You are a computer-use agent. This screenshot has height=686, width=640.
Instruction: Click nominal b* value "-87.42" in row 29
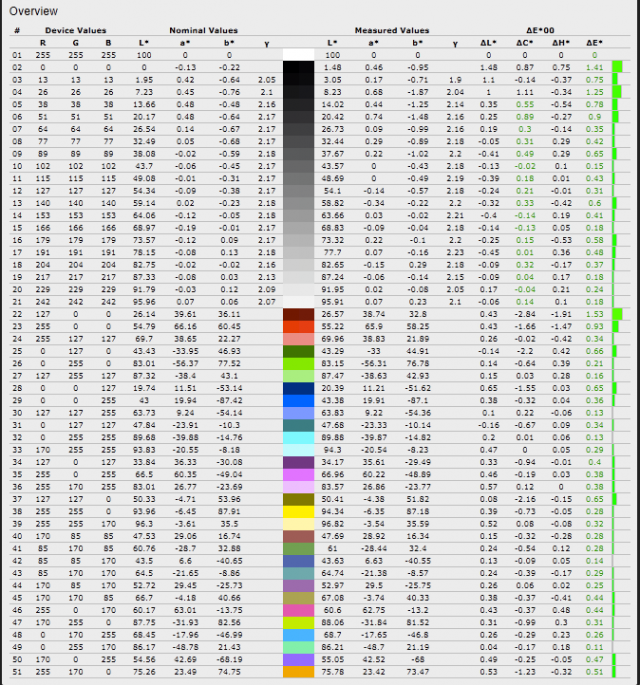coord(228,400)
